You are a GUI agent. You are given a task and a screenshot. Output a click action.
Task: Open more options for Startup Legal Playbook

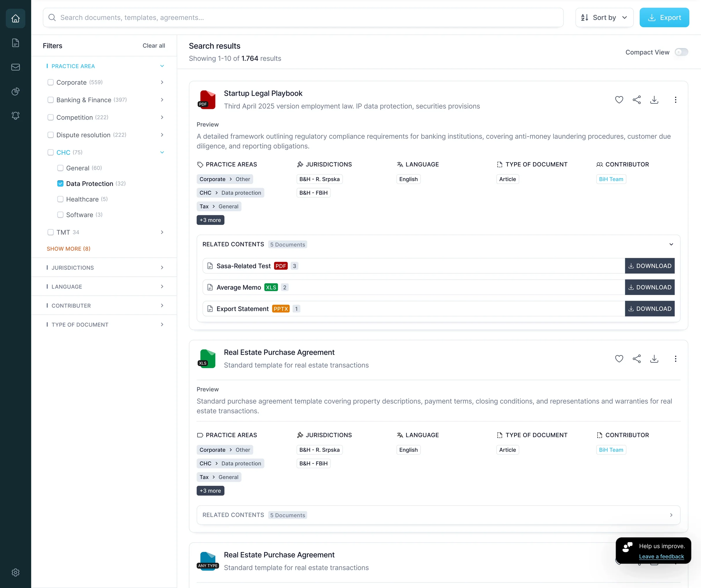[675, 100]
